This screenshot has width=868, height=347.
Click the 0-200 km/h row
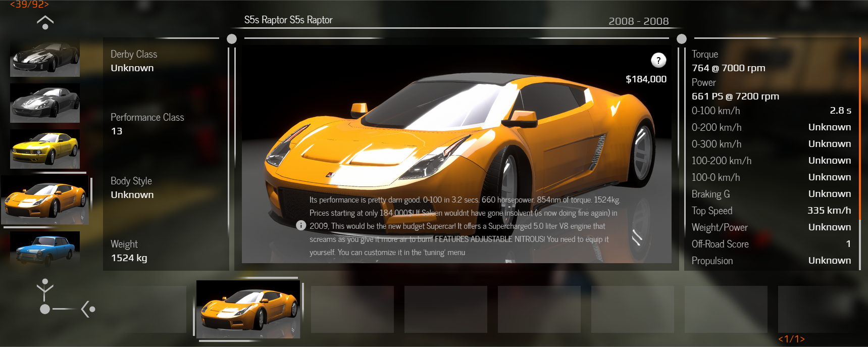[771, 127]
